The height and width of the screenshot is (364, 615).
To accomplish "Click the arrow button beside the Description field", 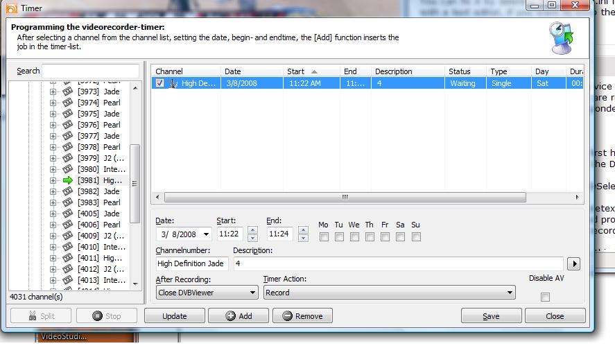I will coord(574,263).
